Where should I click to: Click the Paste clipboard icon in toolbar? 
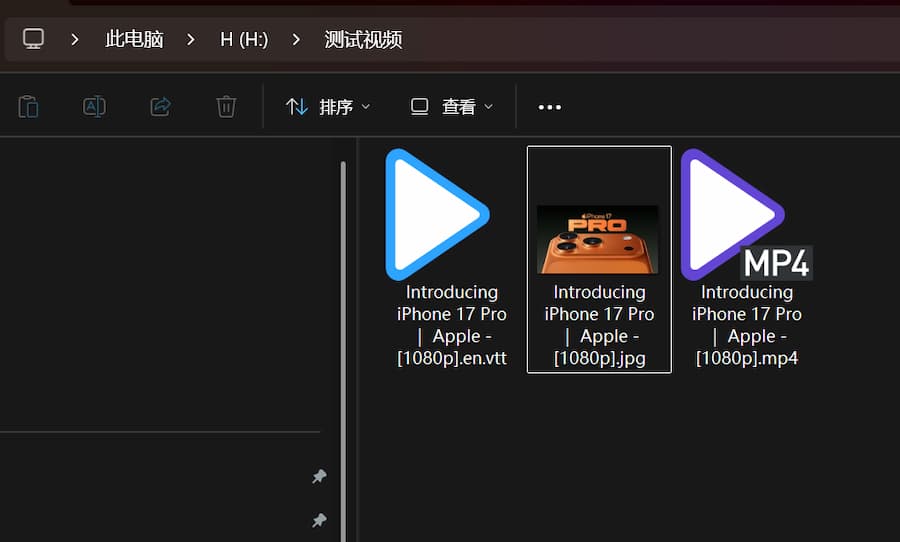(29, 106)
